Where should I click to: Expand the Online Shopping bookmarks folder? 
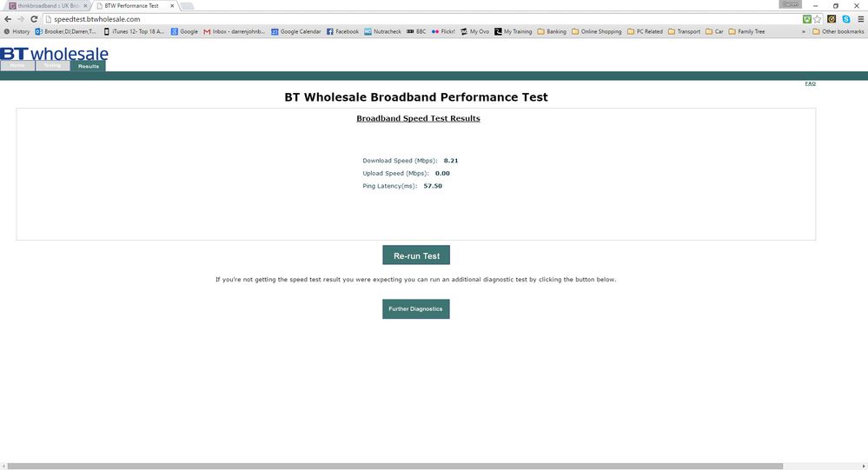[596, 31]
